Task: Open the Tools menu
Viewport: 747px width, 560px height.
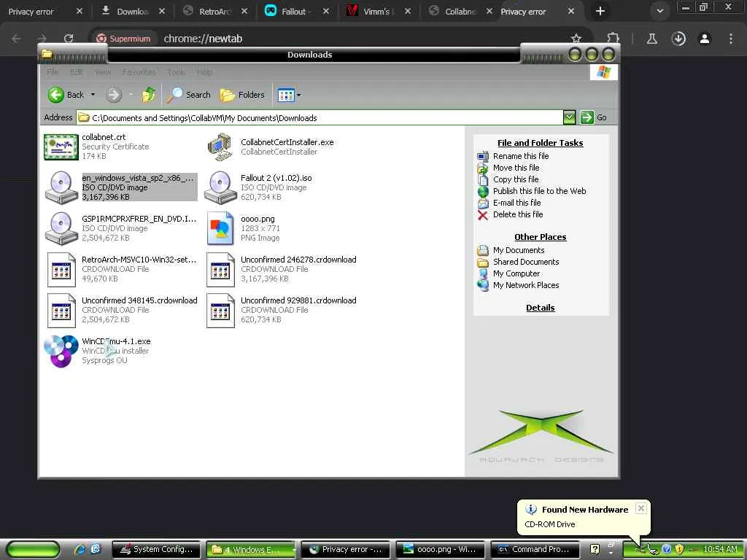Action: 177,72
